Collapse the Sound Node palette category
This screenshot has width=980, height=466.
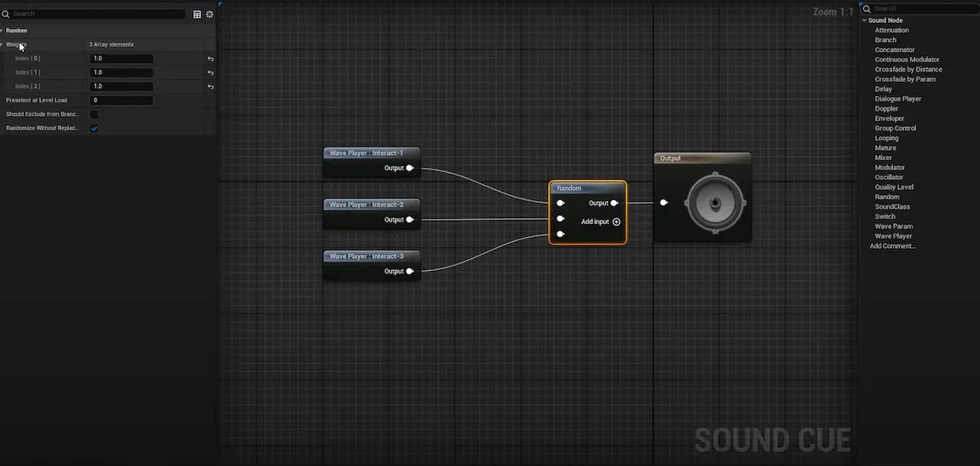[x=864, y=20]
